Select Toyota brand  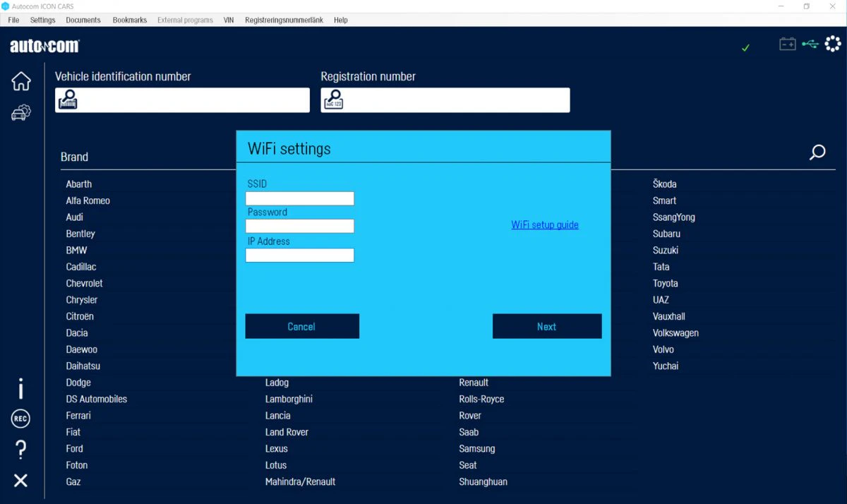coord(666,283)
